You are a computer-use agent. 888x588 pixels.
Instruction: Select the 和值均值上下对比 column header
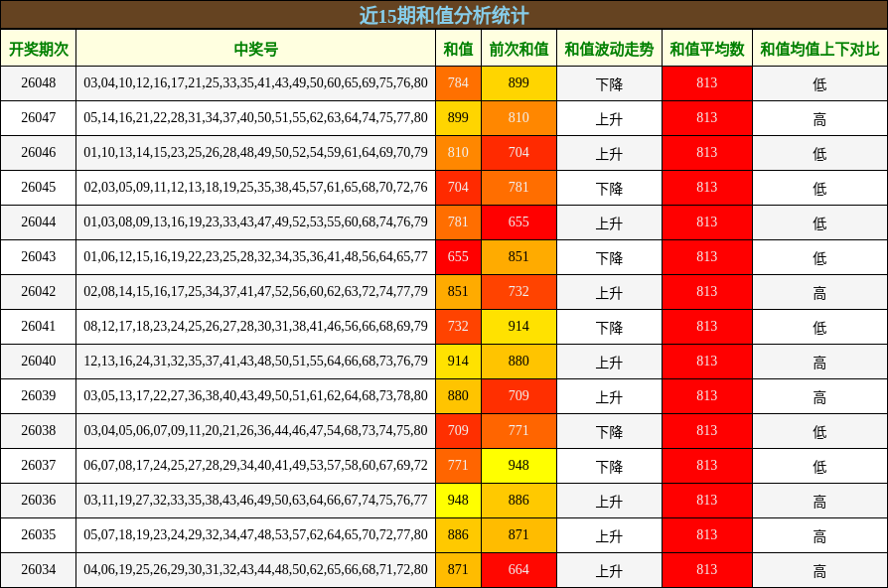pyautogui.click(x=819, y=49)
